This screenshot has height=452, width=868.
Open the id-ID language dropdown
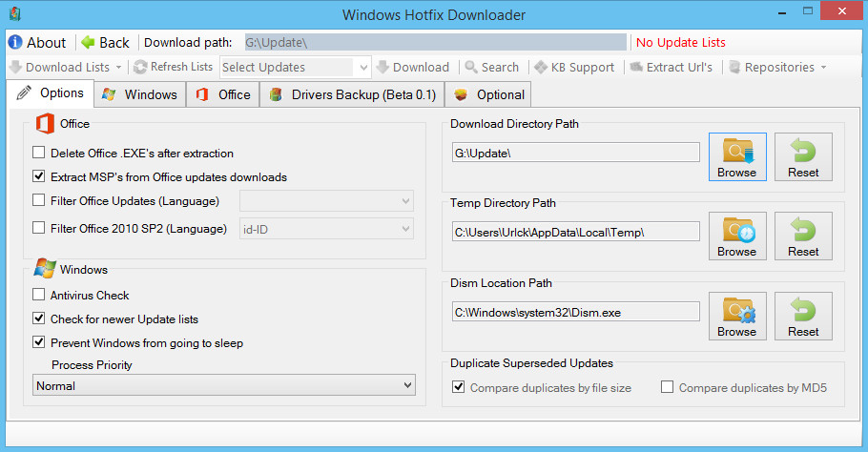coord(326,229)
